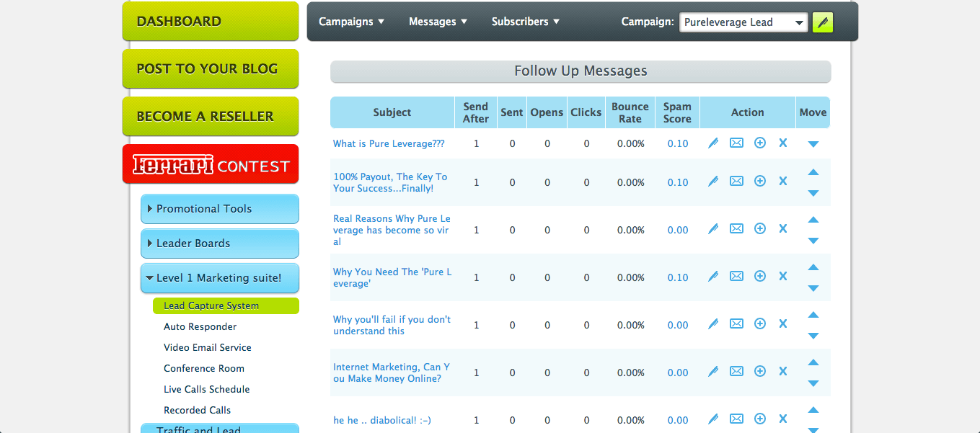Open Conference Room
This screenshot has height=433, width=980.
tap(204, 368)
